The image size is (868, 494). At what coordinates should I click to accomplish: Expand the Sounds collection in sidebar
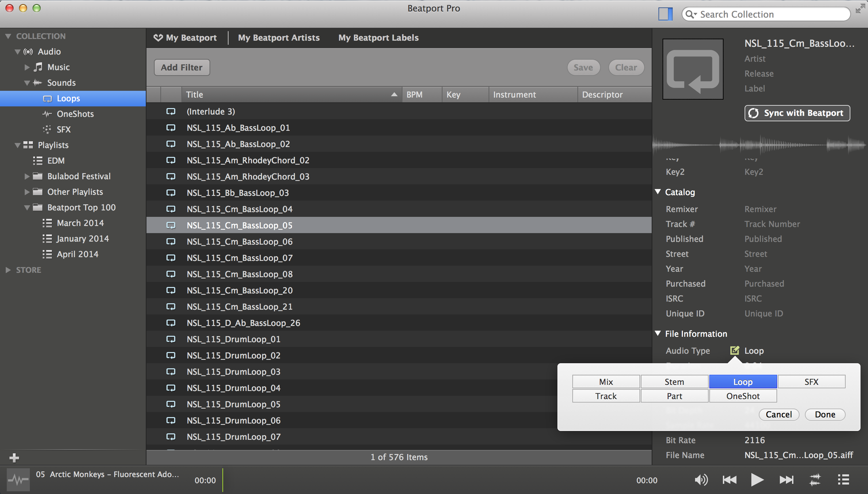[28, 82]
